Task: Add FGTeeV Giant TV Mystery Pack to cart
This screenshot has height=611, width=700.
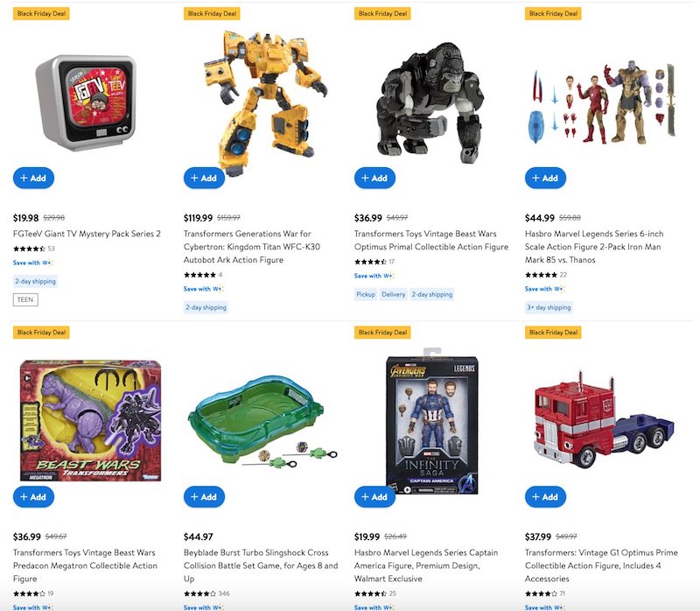Action: point(33,178)
